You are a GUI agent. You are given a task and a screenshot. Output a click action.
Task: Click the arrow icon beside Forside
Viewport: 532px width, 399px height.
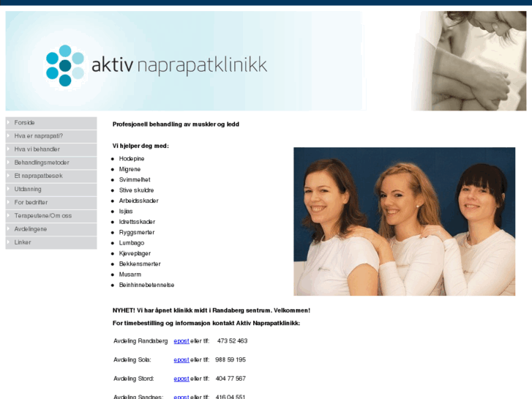9,122
